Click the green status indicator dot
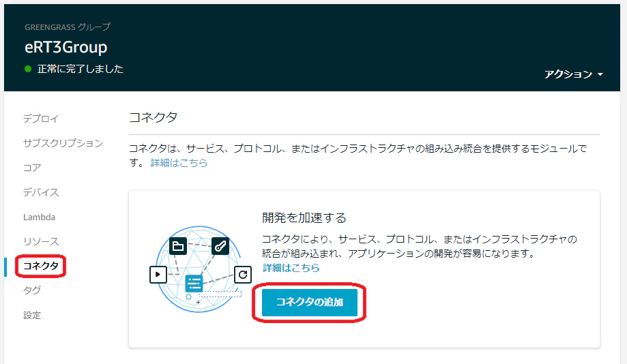 [x=28, y=69]
